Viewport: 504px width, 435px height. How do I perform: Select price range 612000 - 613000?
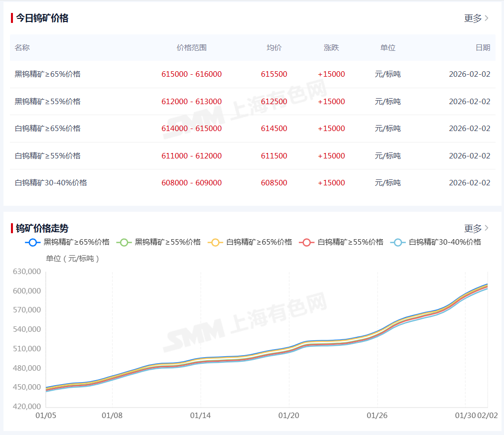point(192,102)
